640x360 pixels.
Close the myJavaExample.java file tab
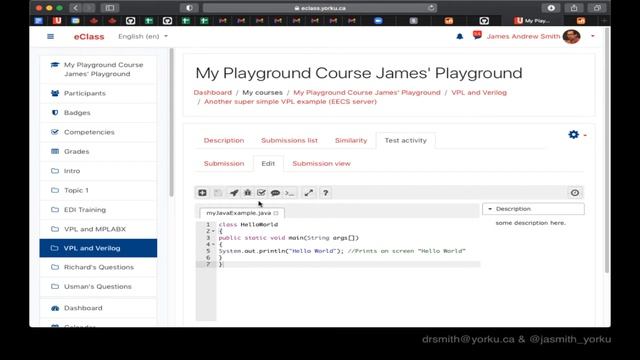[x=276, y=213]
